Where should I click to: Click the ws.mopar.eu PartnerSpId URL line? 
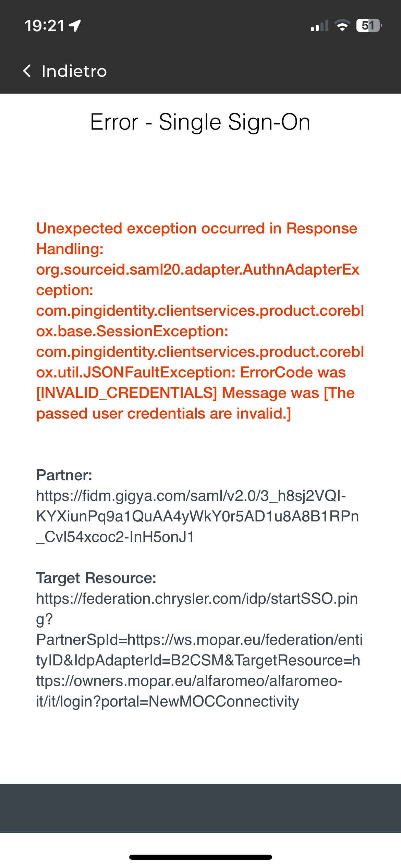click(x=199, y=640)
